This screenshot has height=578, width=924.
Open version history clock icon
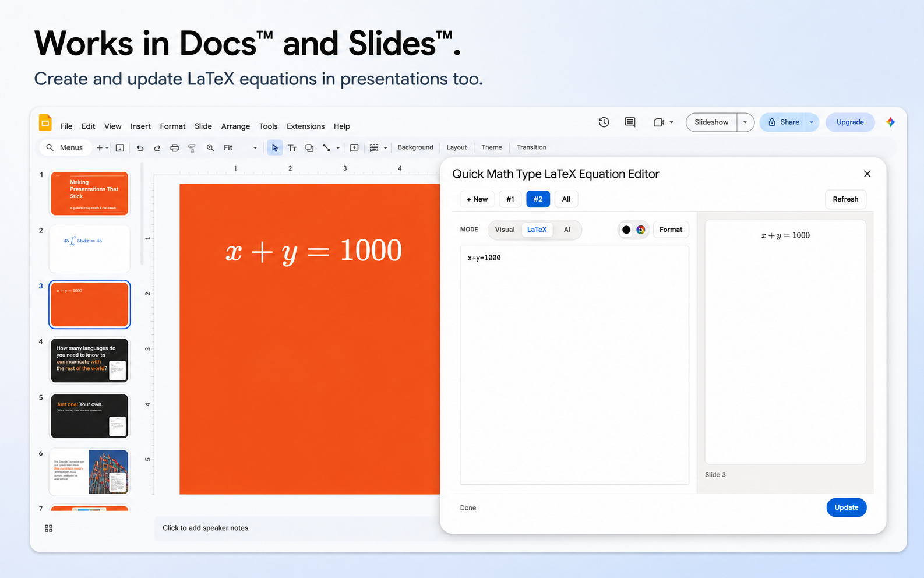point(604,122)
